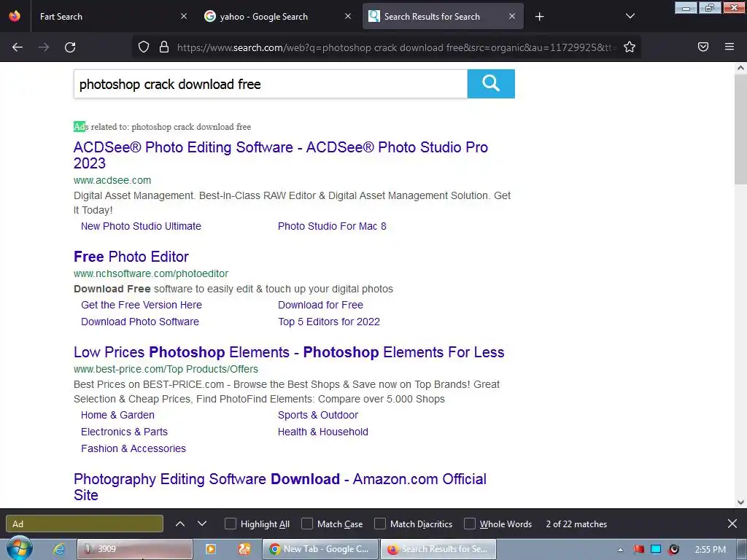Screen dimensions: 747x560
Task: Click the Download for Free sublink
Action: [x=321, y=305]
